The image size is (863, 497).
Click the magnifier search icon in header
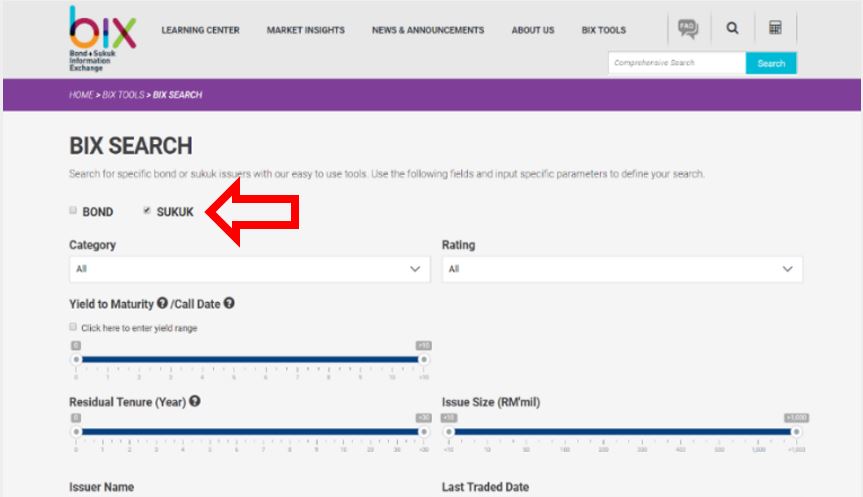coord(732,28)
